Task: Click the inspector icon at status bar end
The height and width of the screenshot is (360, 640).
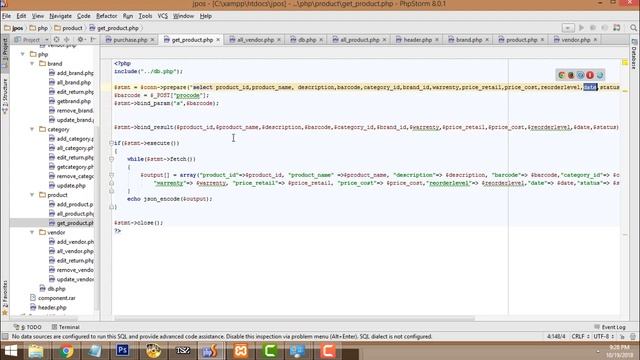Action: coord(633,336)
